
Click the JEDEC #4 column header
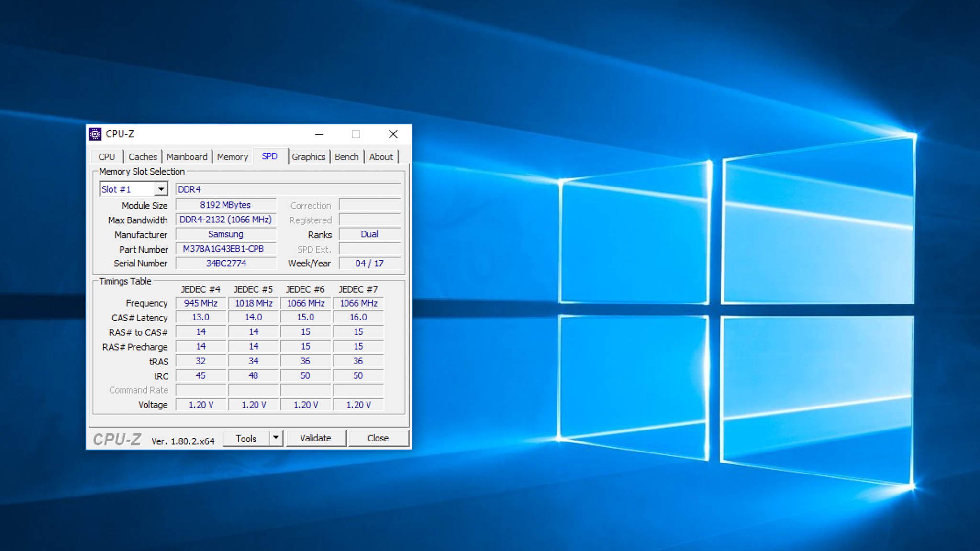[x=200, y=289]
